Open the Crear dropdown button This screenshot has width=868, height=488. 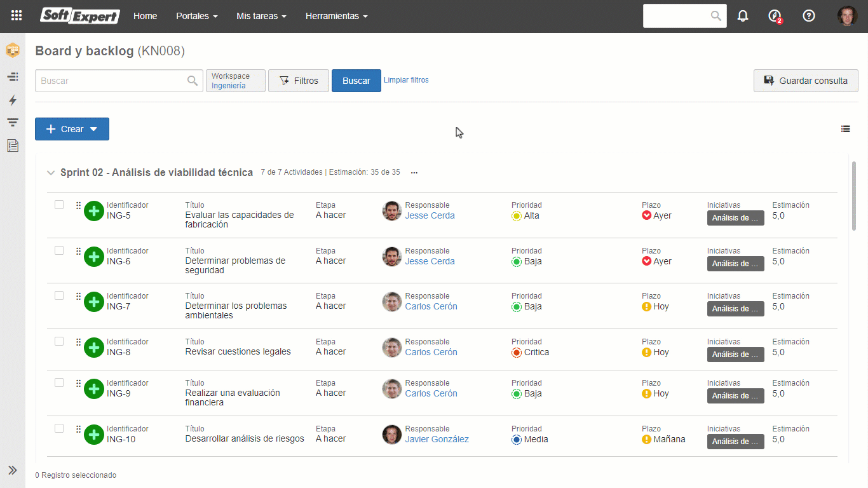click(x=72, y=129)
